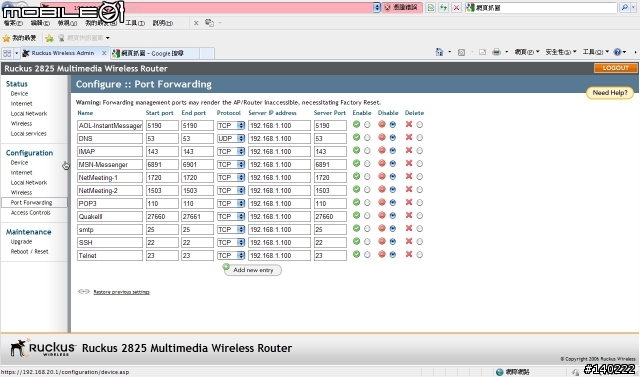Click the red X delete icon for IMAP
Viewport: 640px width, 377px height.
pyautogui.click(x=409, y=151)
